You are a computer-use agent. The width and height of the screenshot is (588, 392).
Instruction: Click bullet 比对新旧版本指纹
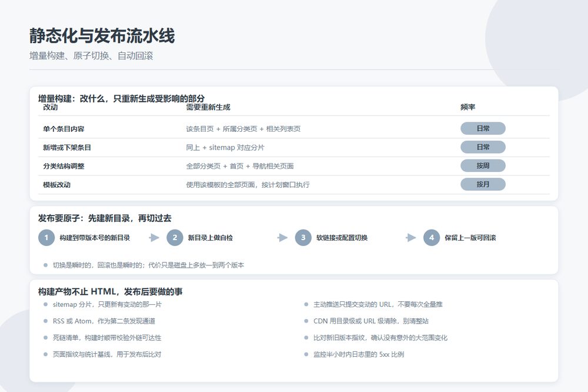[x=380, y=338]
